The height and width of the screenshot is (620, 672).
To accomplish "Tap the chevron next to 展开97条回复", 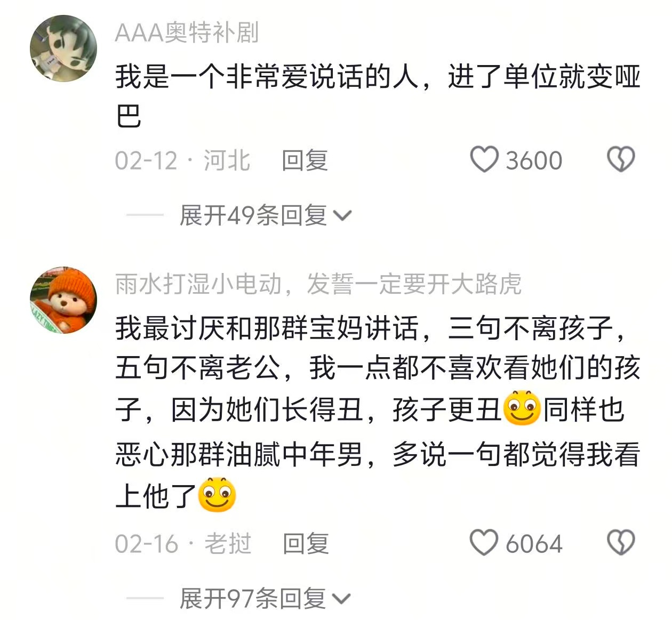I will (x=342, y=599).
